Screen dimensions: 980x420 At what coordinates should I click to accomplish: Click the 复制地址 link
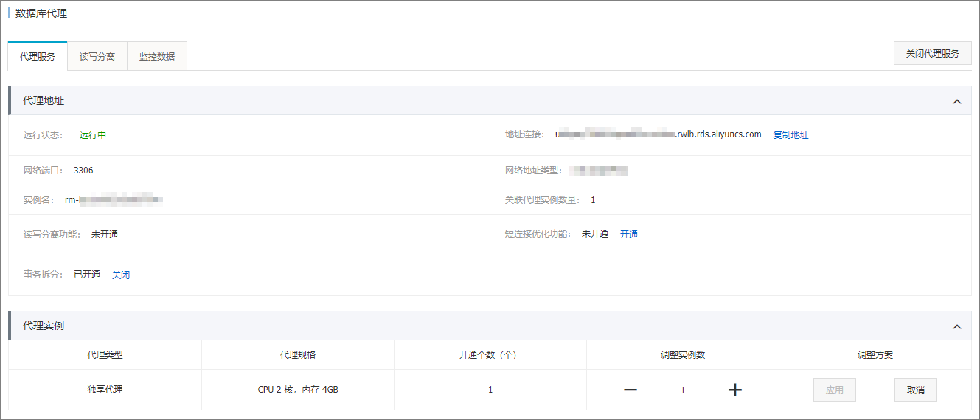click(790, 135)
